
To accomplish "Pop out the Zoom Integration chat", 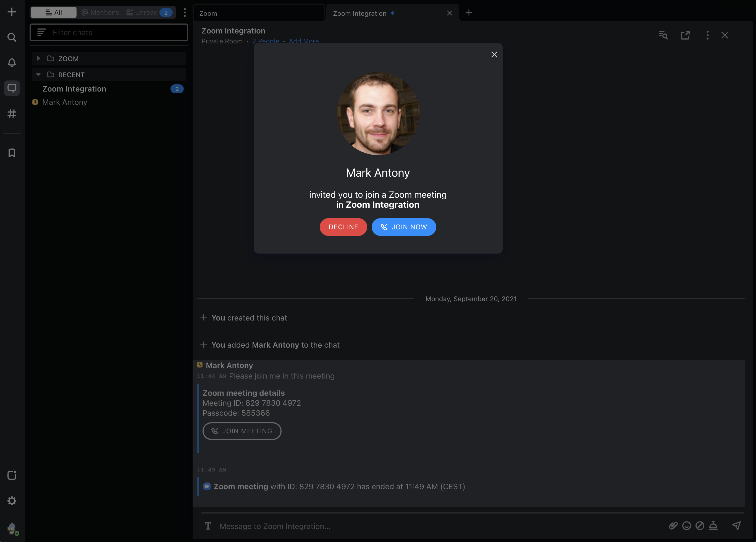I will click(x=685, y=35).
